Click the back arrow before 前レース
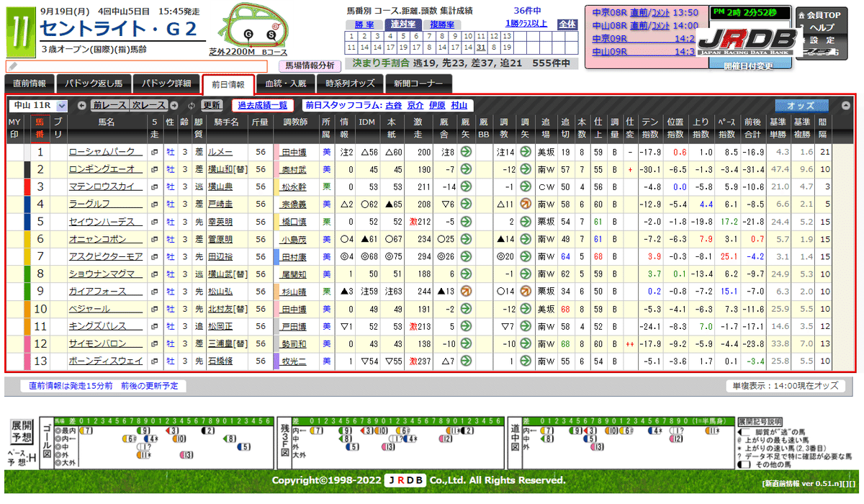The image size is (864, 504). click(81, 105)
